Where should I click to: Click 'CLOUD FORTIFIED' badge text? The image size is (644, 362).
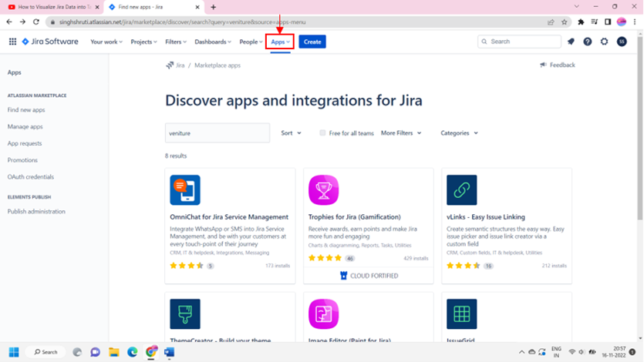click(374, 276)
